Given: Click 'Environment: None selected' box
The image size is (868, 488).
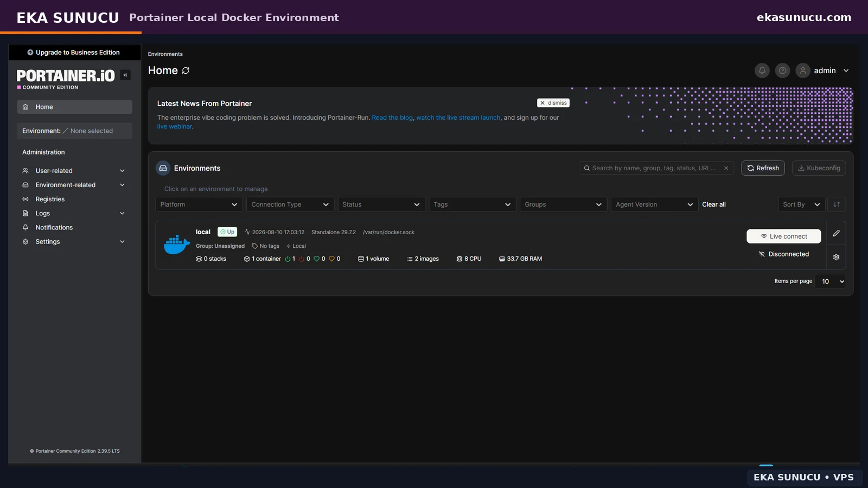Looking at the screenshot, I should [74, 131].
